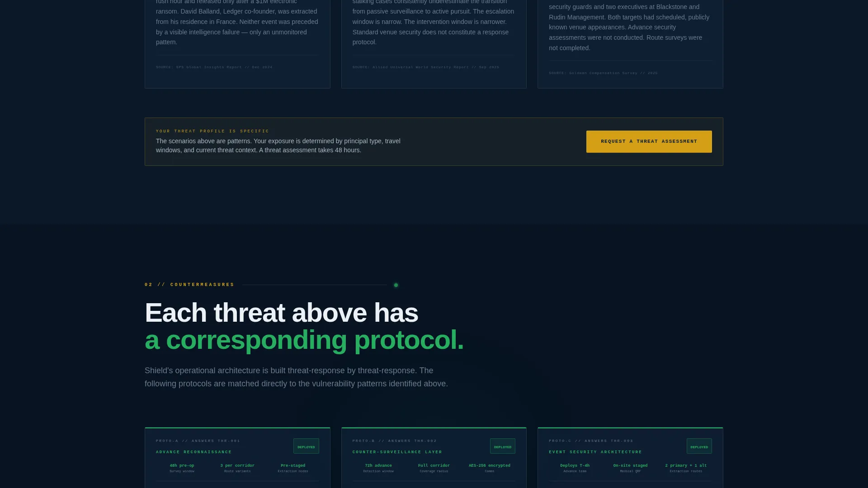Click the Deployed badge on Event Security Architecture card

point(699,446)
